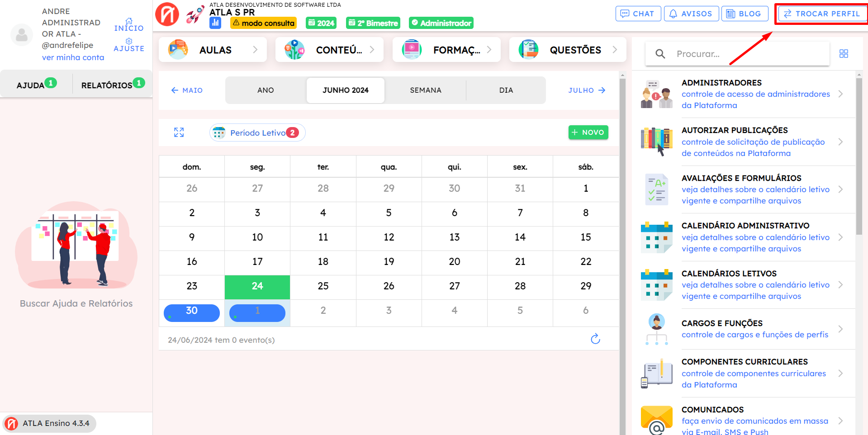
Task: Expand calendar to fullscreen
Action: click(179, 132)
